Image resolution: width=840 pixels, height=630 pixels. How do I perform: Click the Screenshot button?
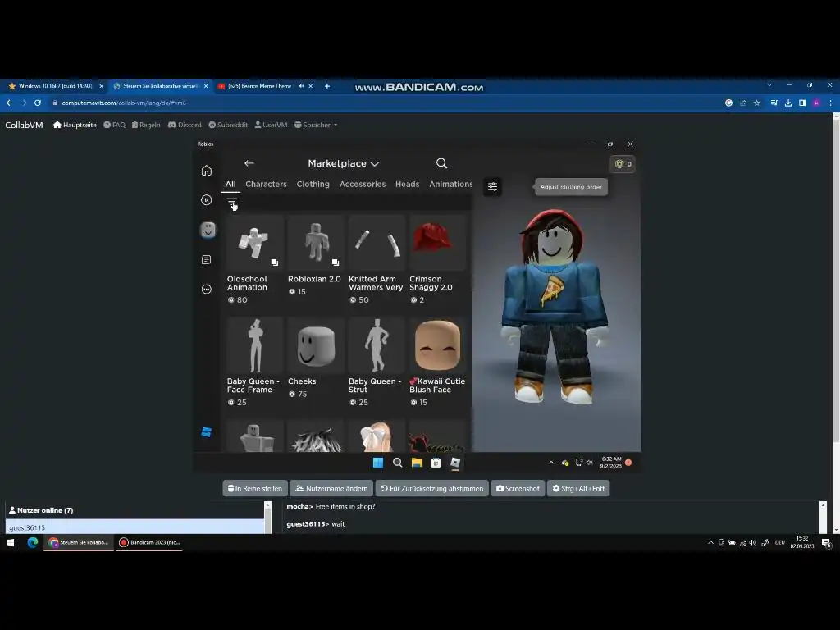(x=518, y=488)
